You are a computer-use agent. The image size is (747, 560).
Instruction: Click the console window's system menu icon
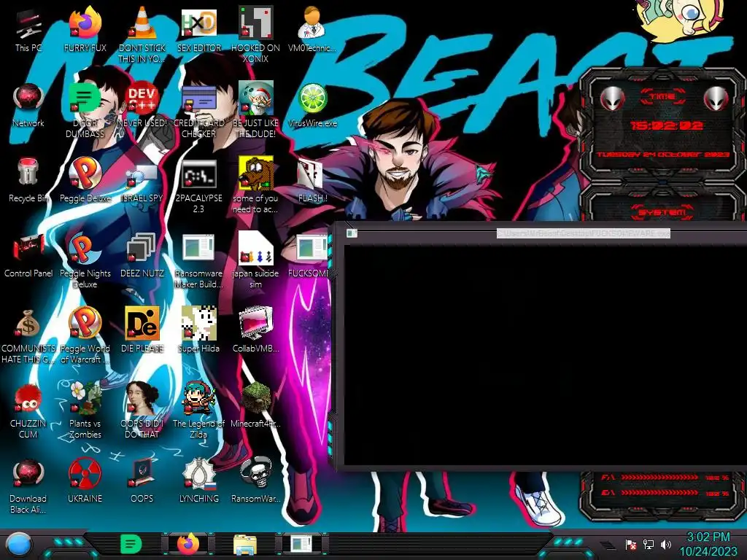pyautogui.click(x=352, y=233)
